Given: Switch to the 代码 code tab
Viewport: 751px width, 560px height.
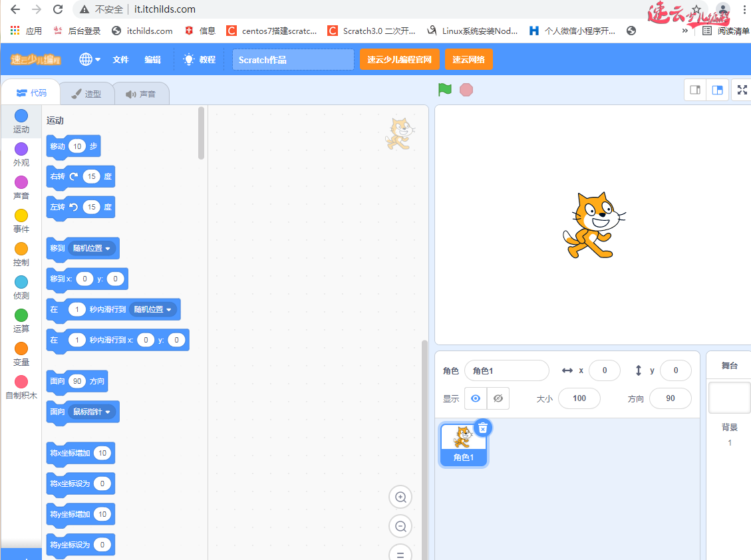Looking at the screenshot, I should pyautogui.click(x=31, y=93).
